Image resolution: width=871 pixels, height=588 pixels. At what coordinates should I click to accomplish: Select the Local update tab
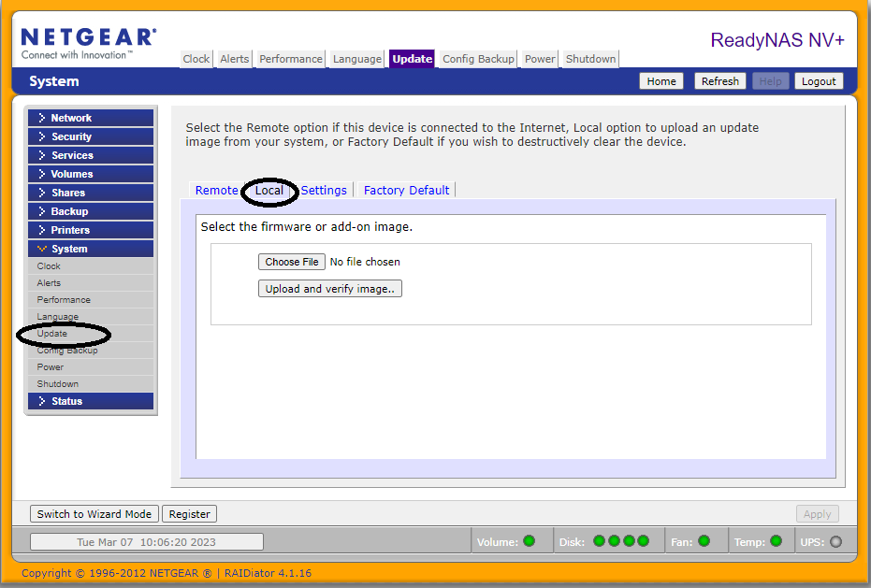[269, 191]
